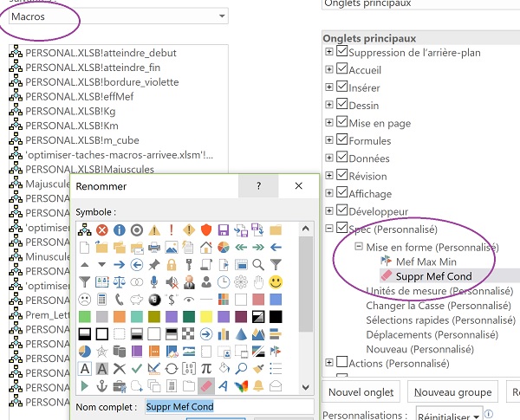Viewport: 520px width, 420px height.
Task: Toggle the Dessin tab checkbox
Action: pyautogui.click(x=342, y=104)
